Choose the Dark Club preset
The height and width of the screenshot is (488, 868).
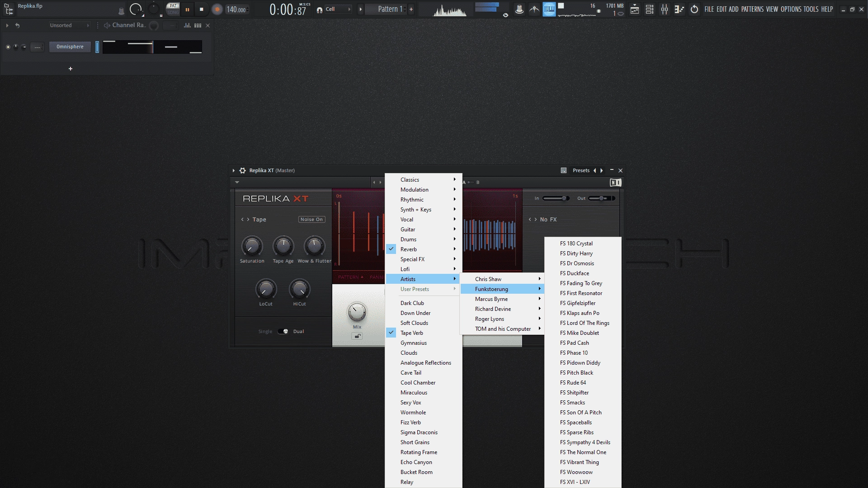pos(424,303)
